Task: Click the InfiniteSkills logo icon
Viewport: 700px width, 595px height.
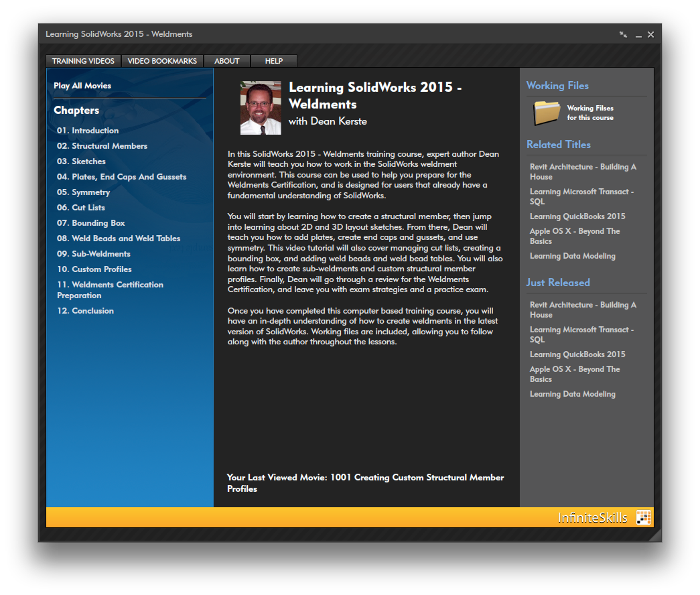Action: [643, 517]
